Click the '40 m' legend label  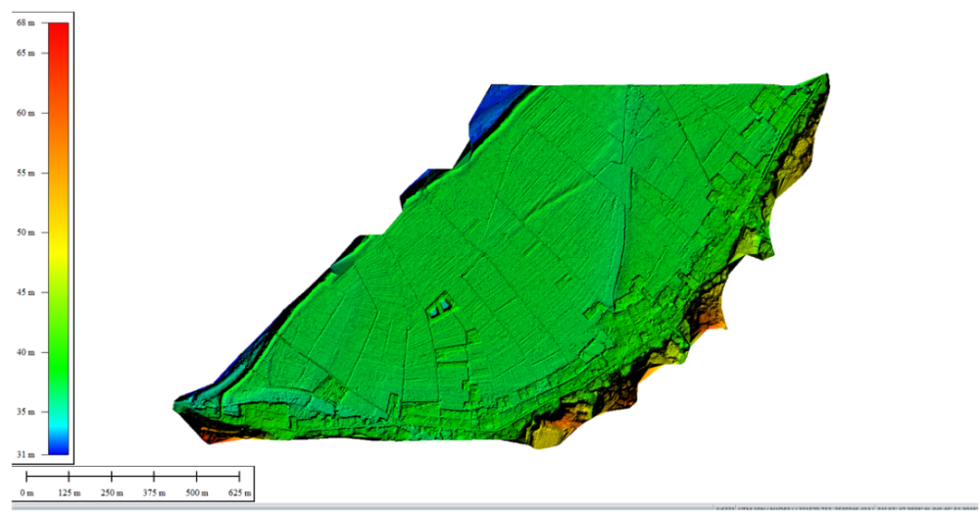point(25,352)
